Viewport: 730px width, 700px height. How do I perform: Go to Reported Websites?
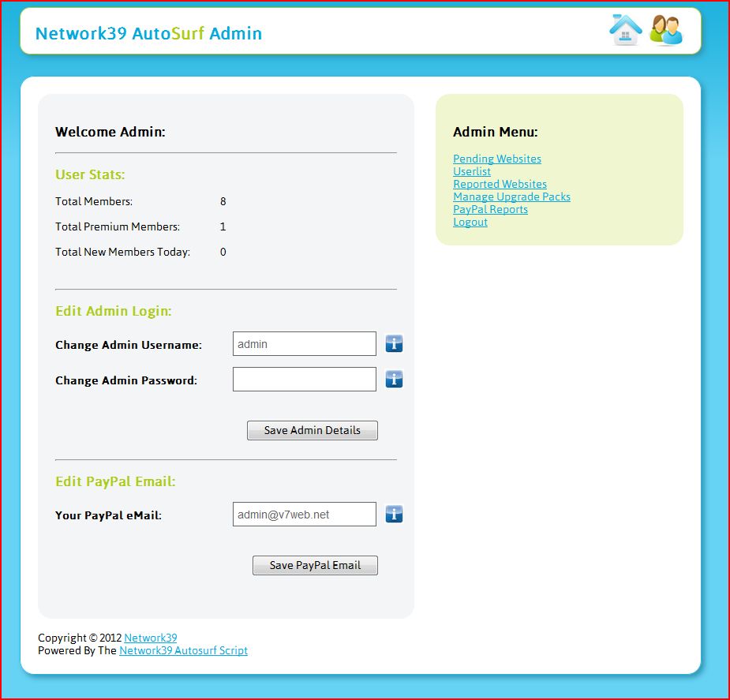(500, 184)
